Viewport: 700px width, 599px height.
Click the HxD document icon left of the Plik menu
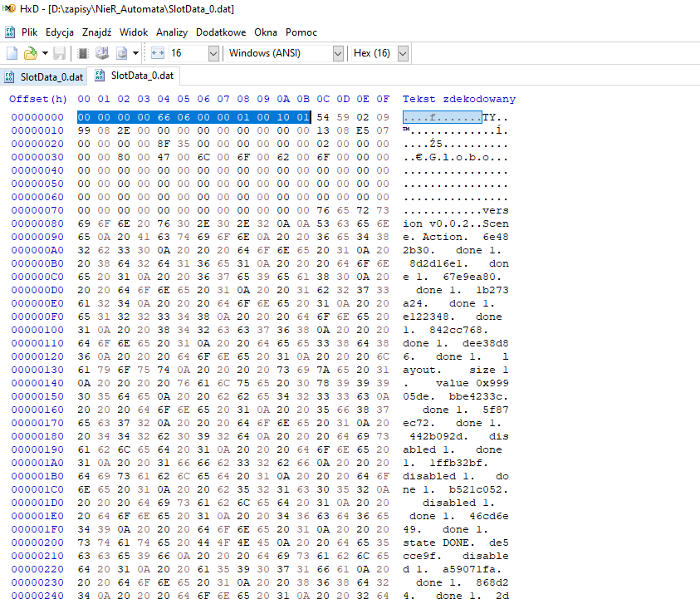[x=10, y=32]
